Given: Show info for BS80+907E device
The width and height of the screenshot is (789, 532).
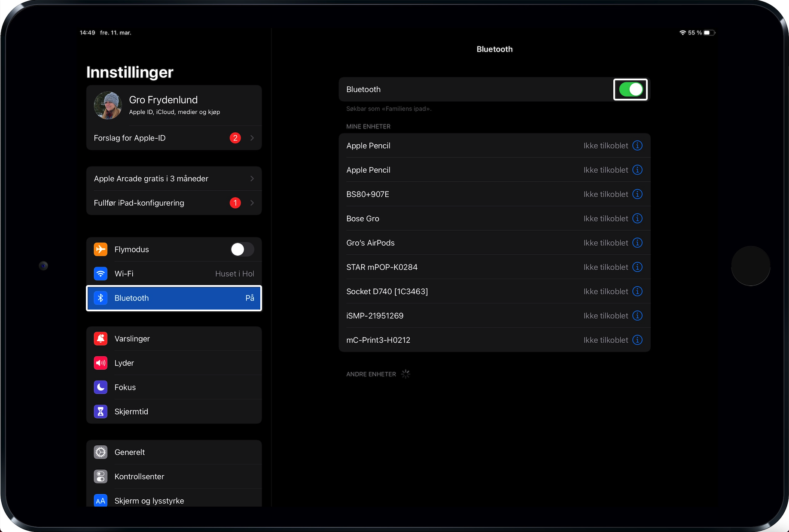Looking at the screenshot, I should pyautogui.click(x=637, y=194).
